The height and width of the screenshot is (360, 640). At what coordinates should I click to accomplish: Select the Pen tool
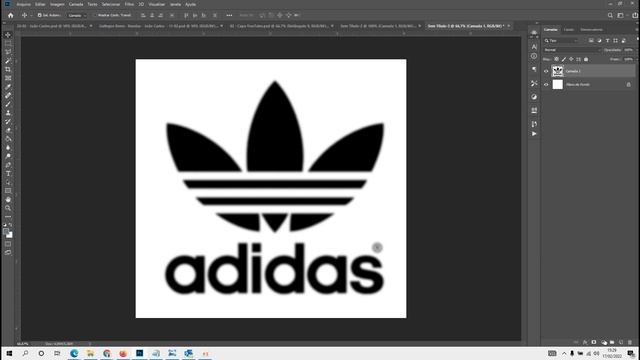pyautogui.click(x=8, y=165)
